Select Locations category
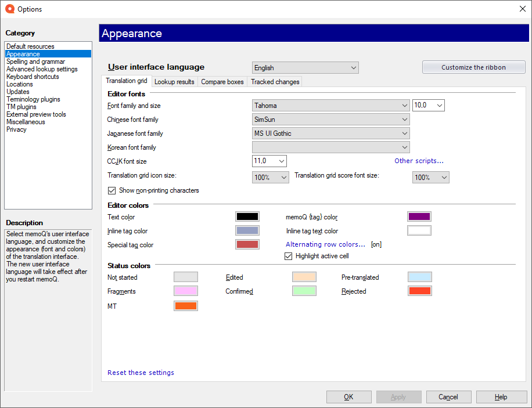532x408 pixels. (x=48, y=84)
